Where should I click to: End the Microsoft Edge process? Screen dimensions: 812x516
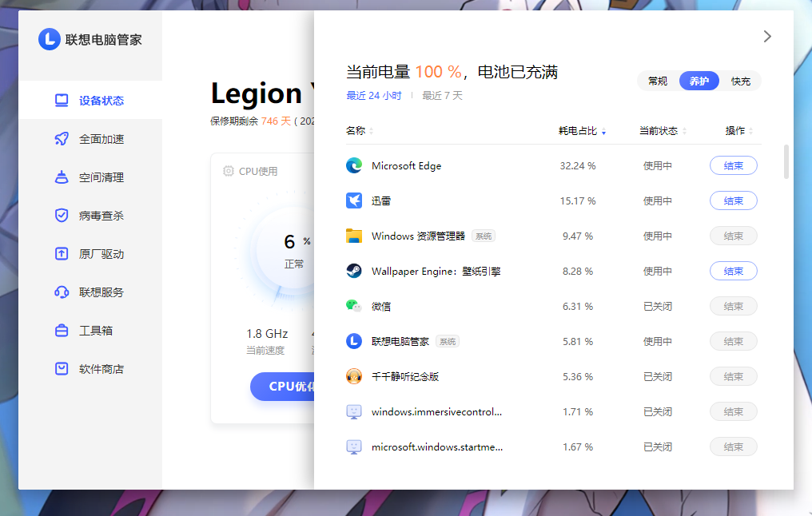734,165
